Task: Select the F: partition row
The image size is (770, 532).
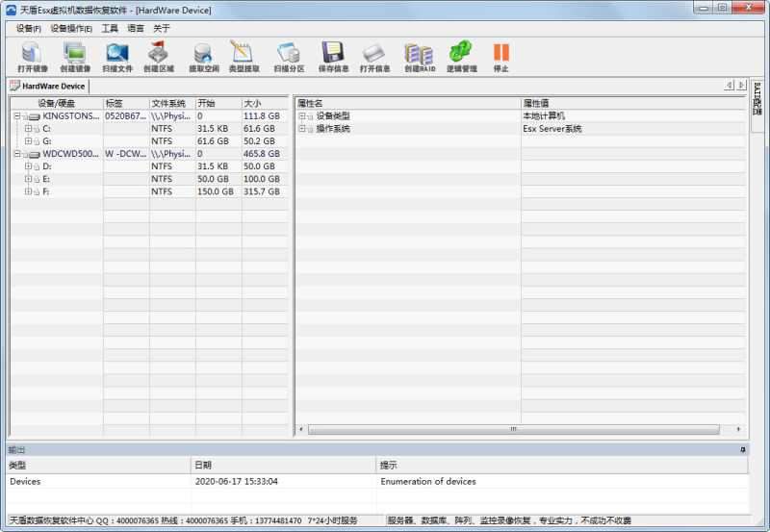Action: click(47, 191)
